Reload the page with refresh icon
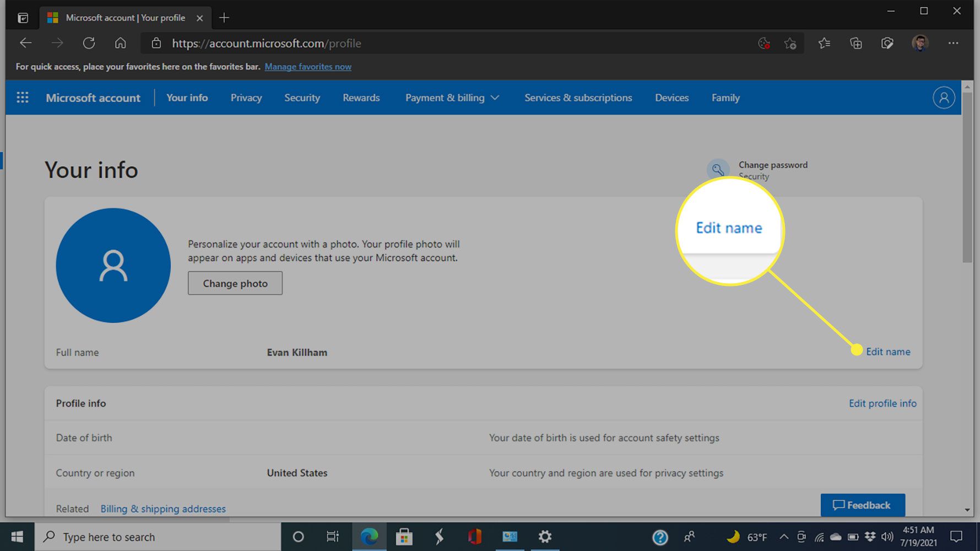This screenshot has width=980, height=551. click(89, 43)
